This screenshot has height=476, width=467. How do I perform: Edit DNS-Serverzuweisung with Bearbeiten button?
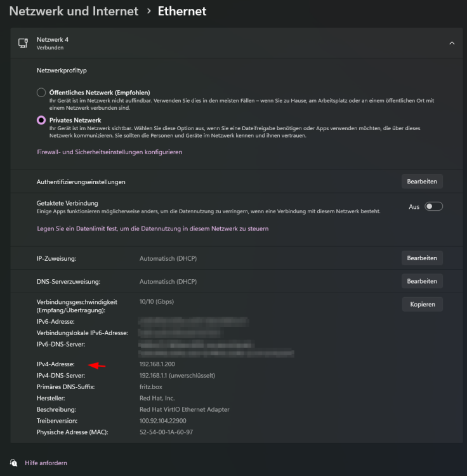tap(422, 281)
